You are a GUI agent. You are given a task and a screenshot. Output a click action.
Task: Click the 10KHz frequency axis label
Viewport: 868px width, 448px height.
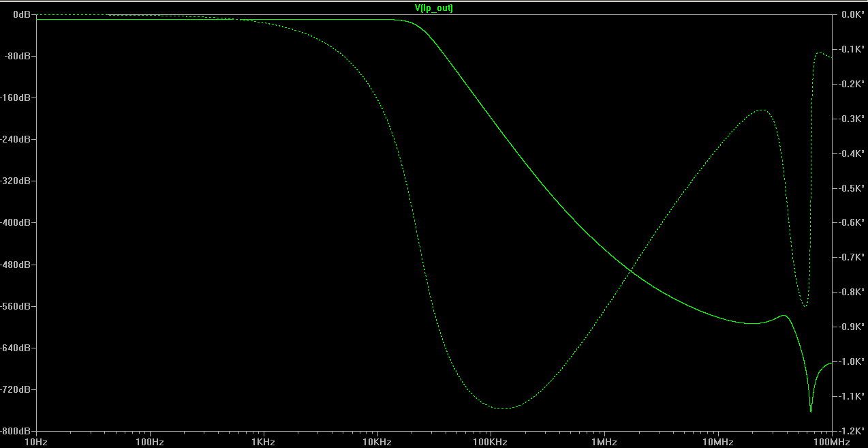click(377, 442)
